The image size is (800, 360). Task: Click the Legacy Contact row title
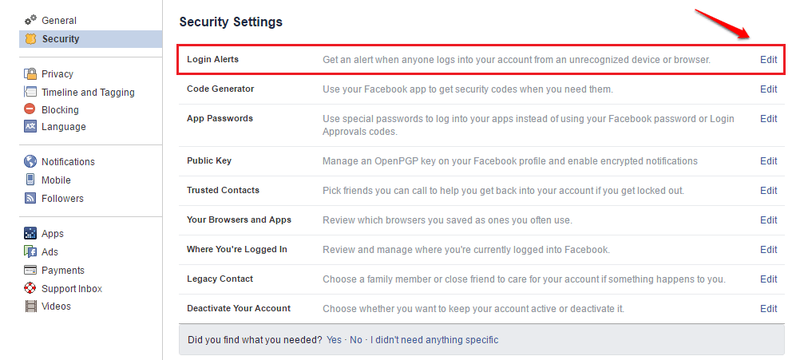220,279
